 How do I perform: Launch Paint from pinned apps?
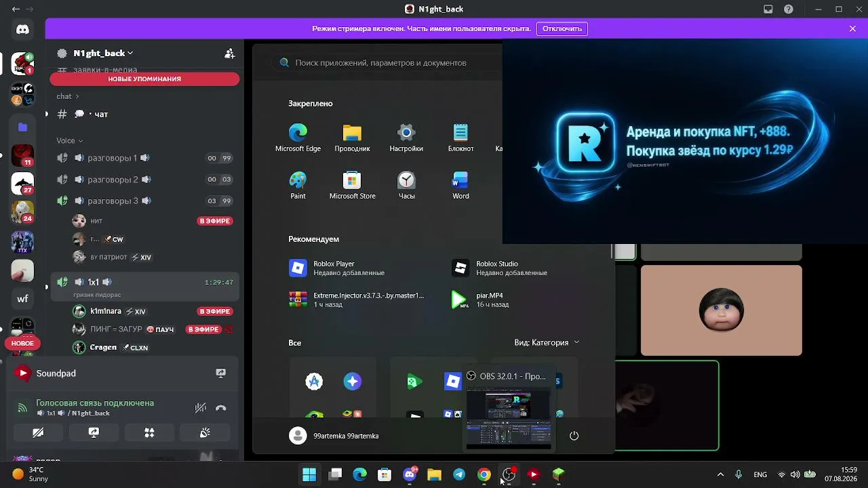298,185
